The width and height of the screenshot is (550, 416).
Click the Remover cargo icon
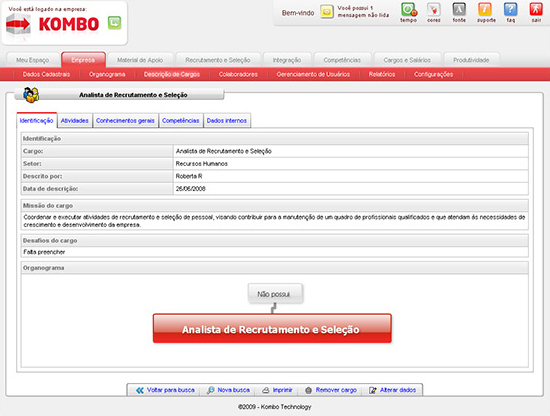(308, 390)
